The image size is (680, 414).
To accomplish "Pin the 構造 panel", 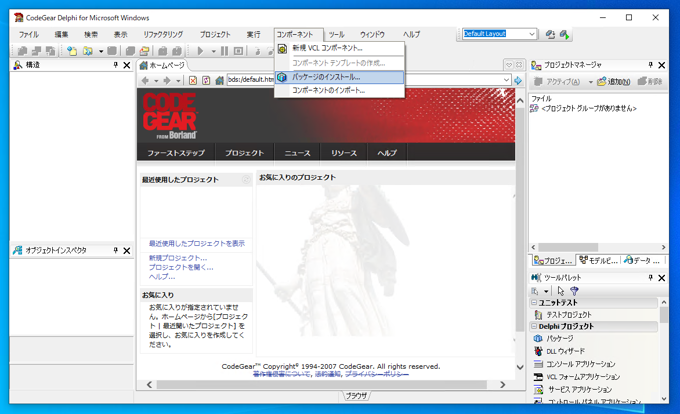I will 115,65.
